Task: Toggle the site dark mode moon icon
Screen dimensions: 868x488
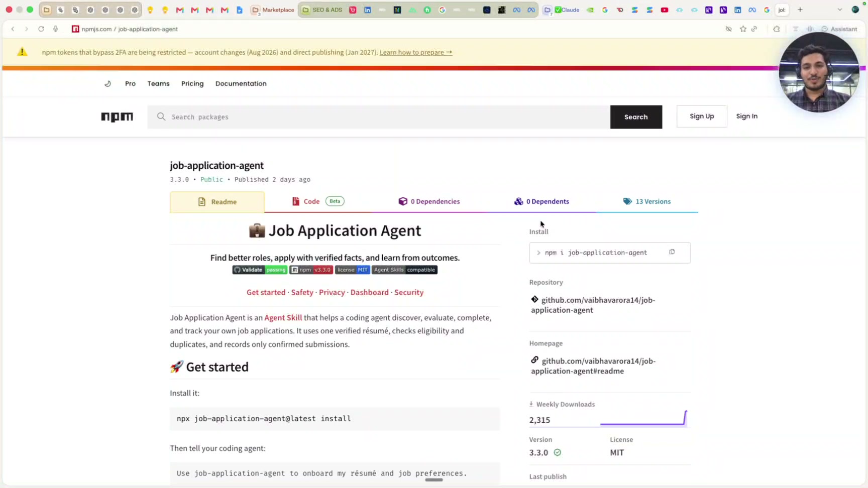Action: click(107, 84)
